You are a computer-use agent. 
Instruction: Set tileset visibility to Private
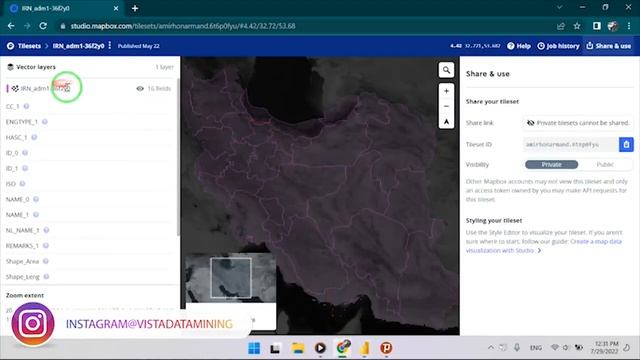(x=551, y=164)
